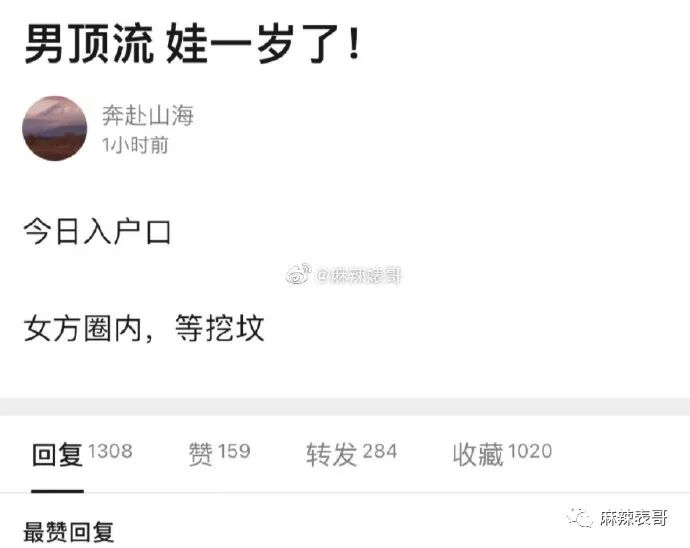The height and width of the screenshot is (548, 690).
Task: Click the gray divider bar below post
Action: click(345, 407)
